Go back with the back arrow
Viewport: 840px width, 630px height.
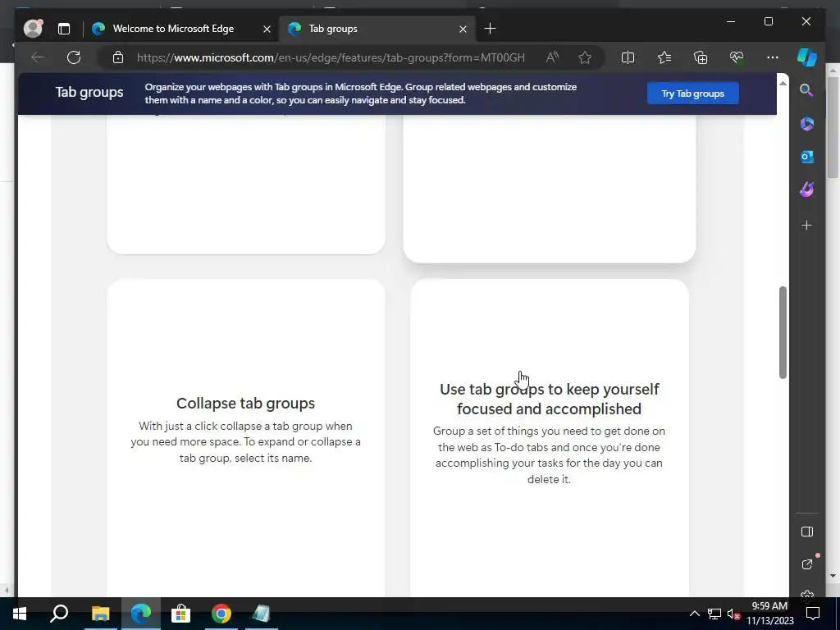tap(38, 57)
